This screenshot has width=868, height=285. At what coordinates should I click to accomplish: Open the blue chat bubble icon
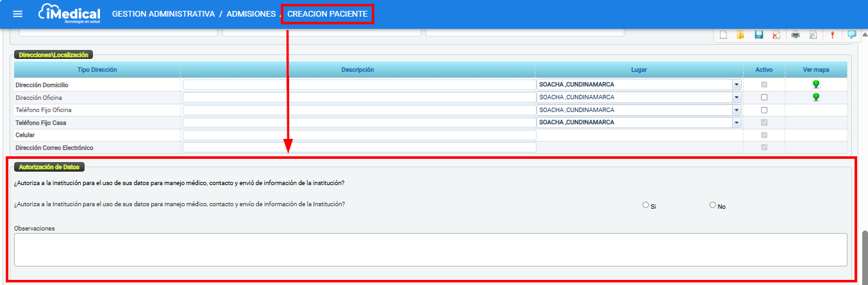(x=851, y=35)
